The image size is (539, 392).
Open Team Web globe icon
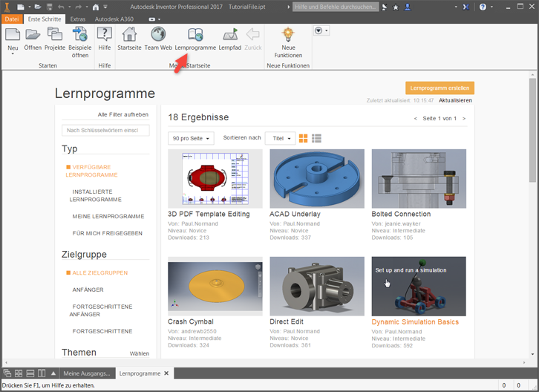[158, 35]
